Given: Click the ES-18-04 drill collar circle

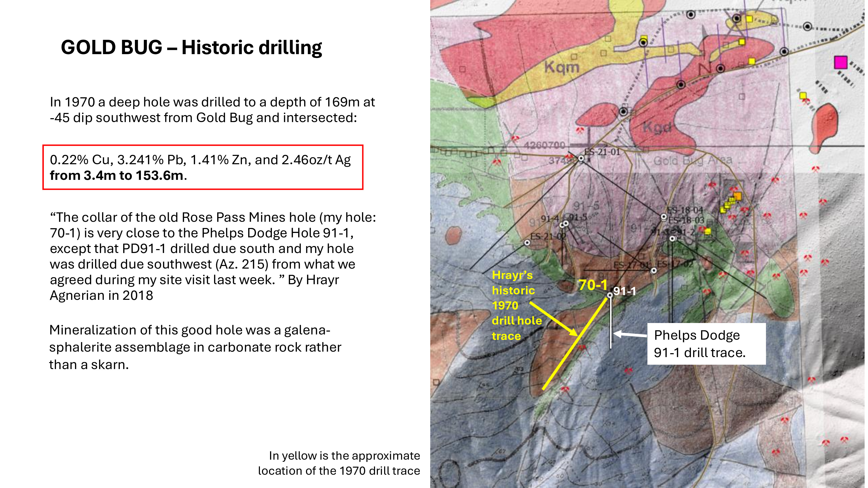Looking at the screenshot, I should coord(664,217).
